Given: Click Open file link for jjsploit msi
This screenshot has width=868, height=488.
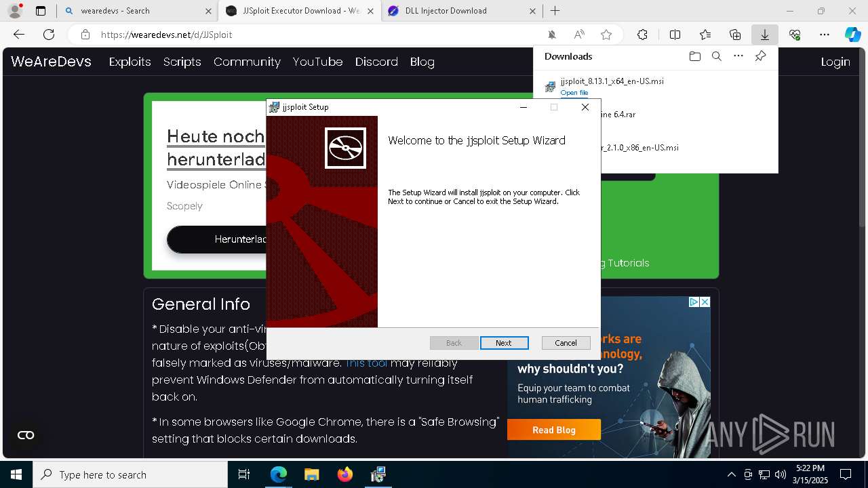Looking at the screenshot, I should click(x=574, y=93).
